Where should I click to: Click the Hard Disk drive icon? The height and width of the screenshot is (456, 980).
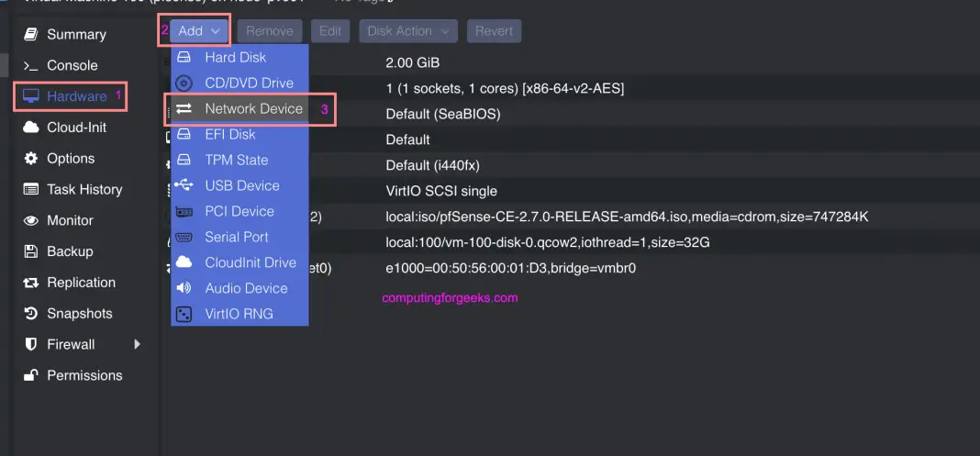(184, 57)
